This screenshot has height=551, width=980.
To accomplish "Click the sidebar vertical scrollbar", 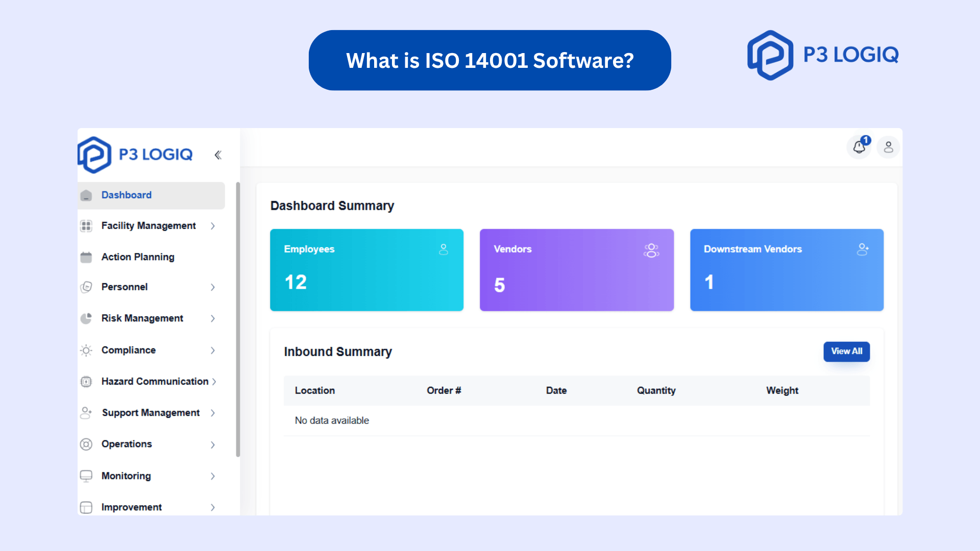I will pyautogui.click(x=238, y=319).
